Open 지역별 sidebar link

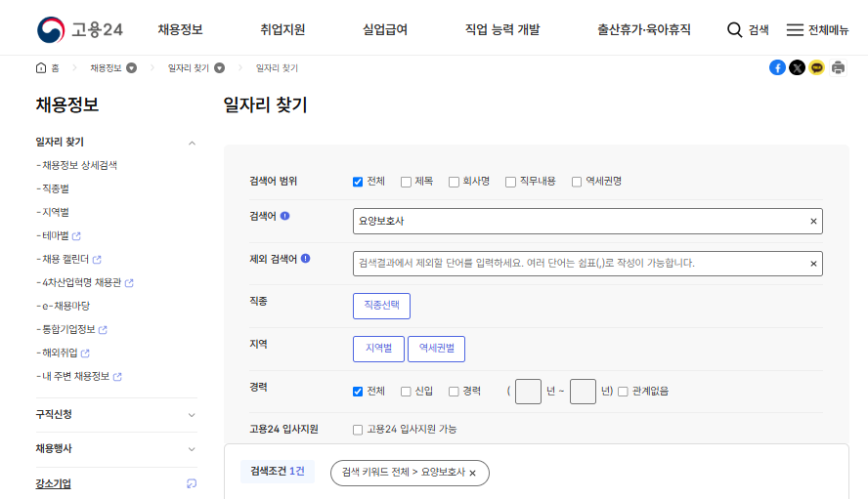click(56, 213)
